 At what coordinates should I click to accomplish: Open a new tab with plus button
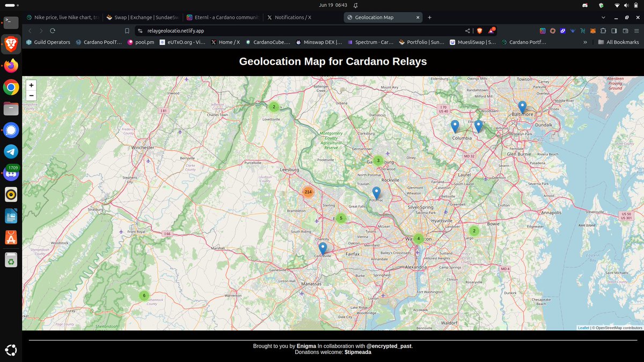tap(429, 17)
